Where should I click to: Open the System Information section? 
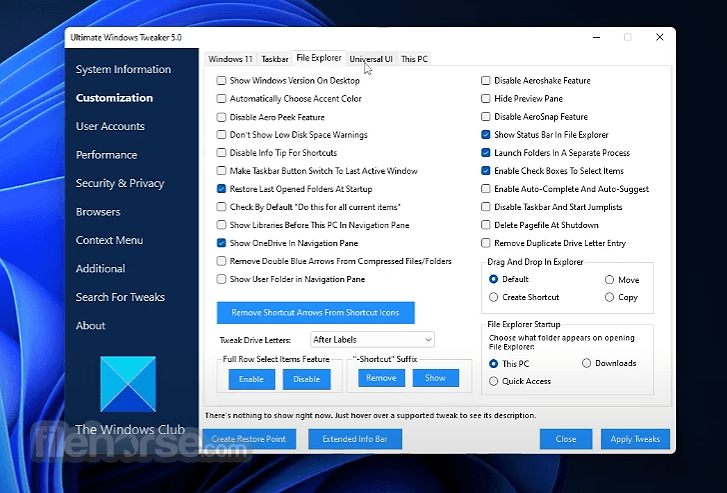point(123,70)
